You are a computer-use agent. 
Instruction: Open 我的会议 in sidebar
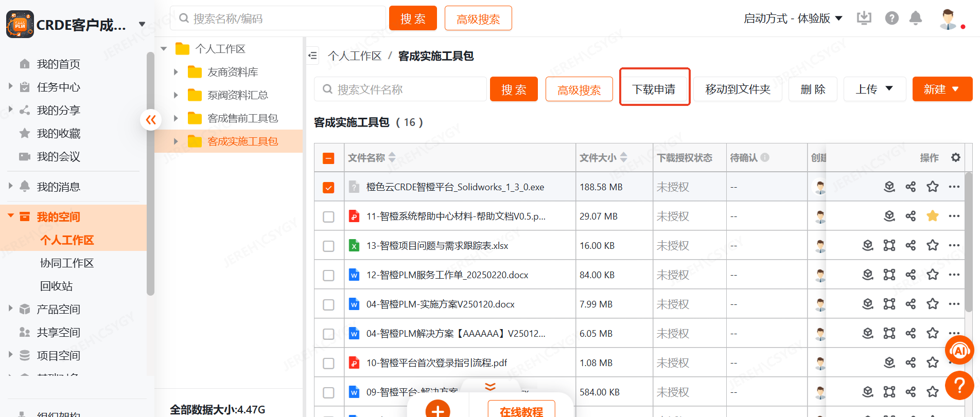click(59, 156)
